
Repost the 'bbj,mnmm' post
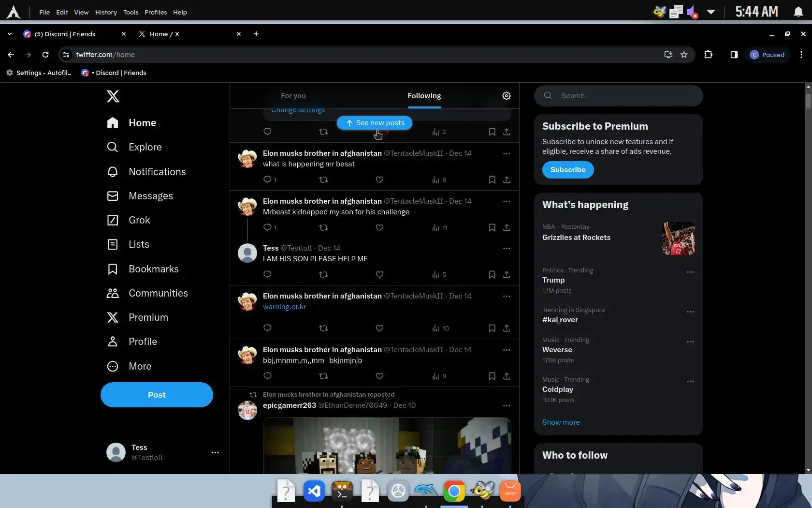[323, 376]
